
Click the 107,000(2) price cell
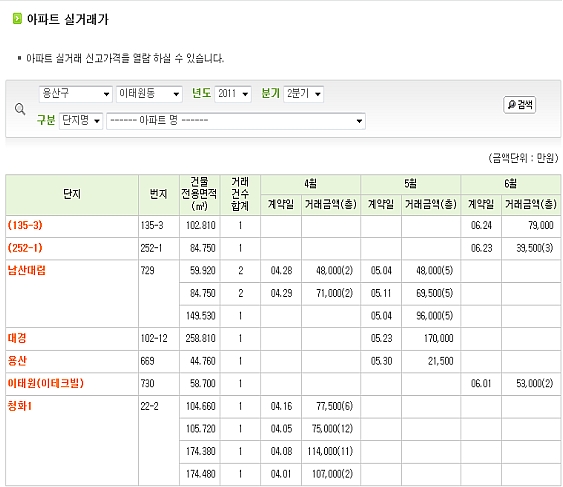[332, 474]
